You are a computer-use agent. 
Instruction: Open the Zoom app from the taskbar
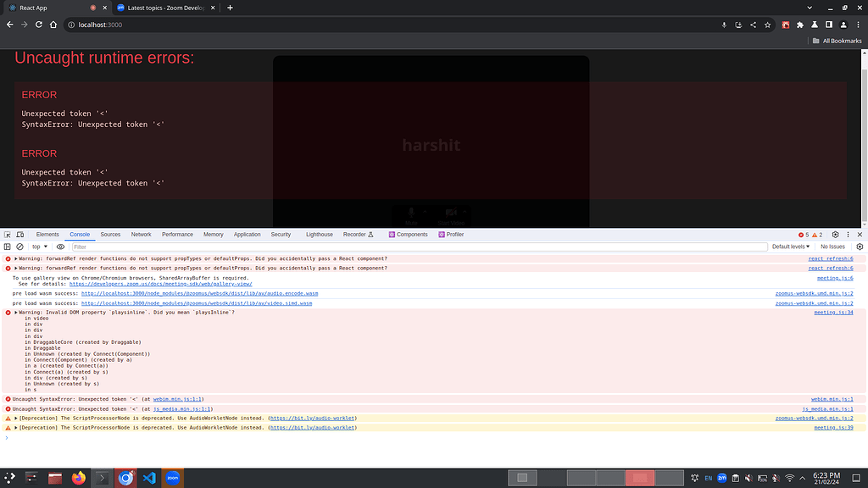click(172, 478)
